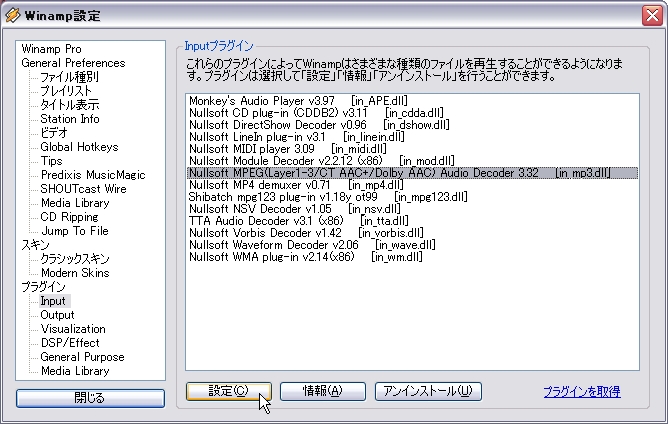Select タイトル表示 tree item

(70, 105)
